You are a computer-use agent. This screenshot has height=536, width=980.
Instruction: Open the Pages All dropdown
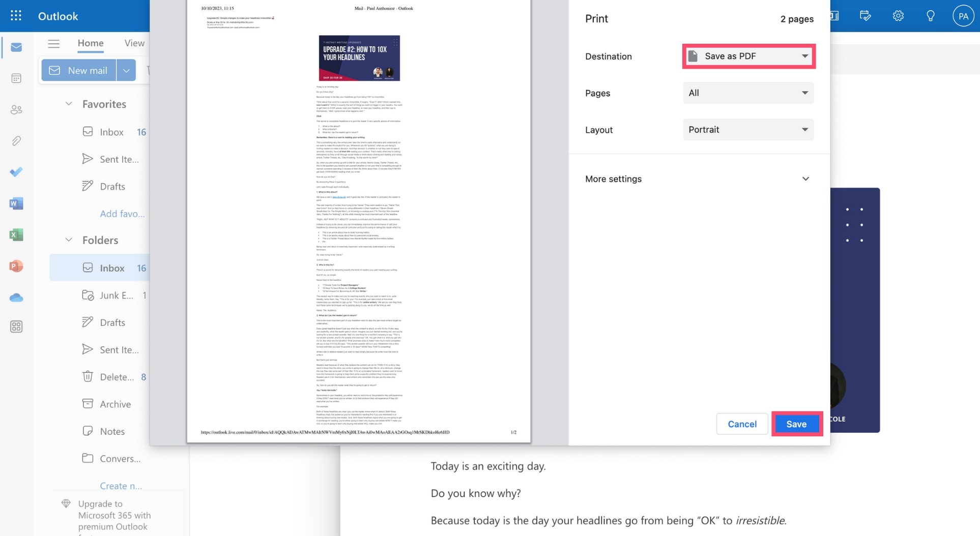click(x=748, y=93)
